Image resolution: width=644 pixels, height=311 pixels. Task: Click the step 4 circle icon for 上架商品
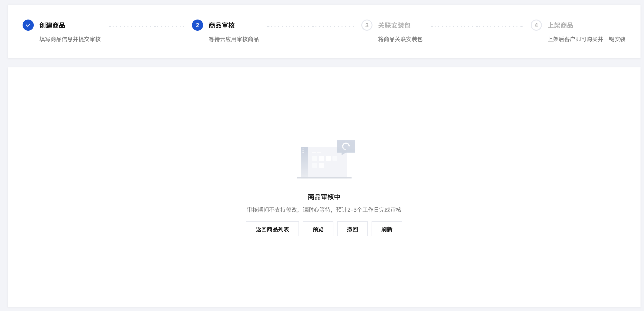tap(536, 25)
